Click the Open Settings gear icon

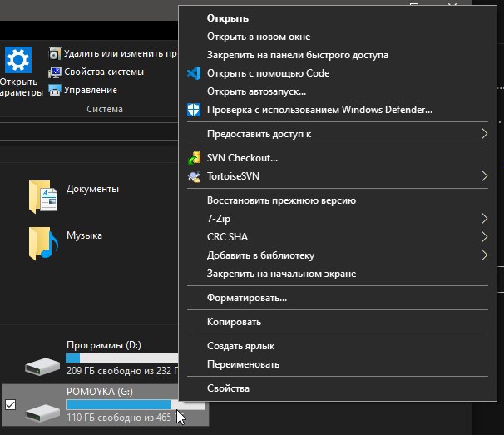point(18,60)
